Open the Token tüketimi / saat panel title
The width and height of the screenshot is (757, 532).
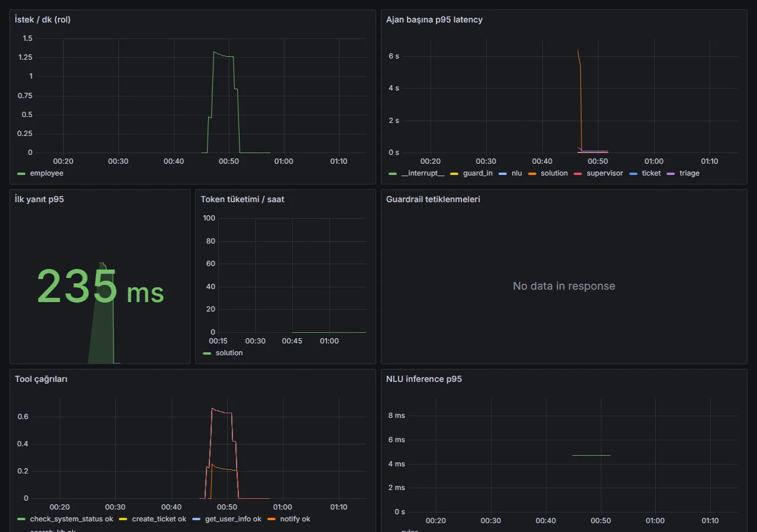242,199
